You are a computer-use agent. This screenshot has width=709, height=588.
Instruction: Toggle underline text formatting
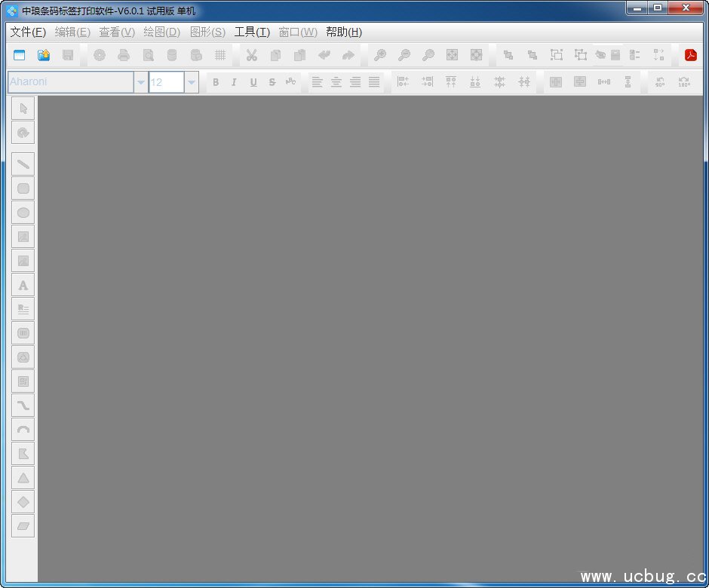[x=253, y=82]
